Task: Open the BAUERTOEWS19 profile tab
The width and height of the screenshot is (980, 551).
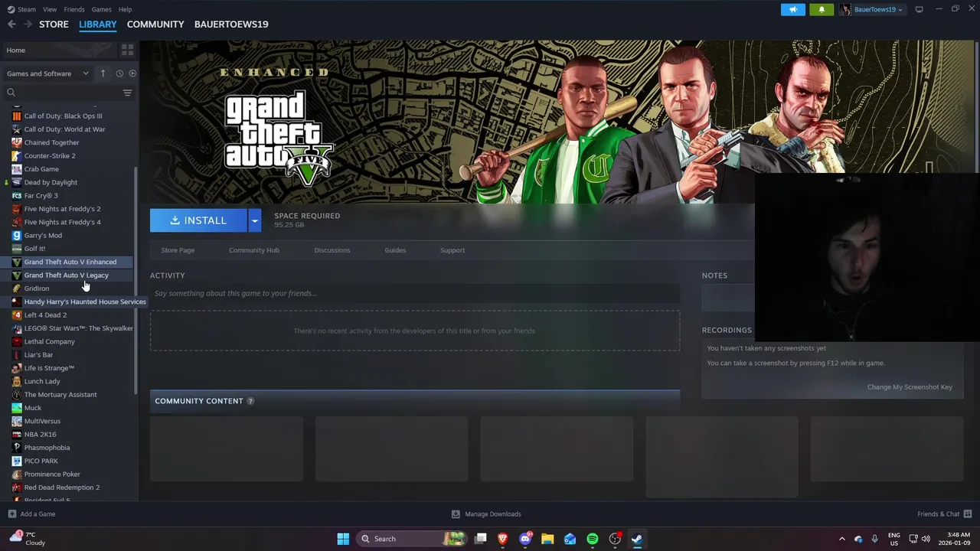Action: (231, 24)
